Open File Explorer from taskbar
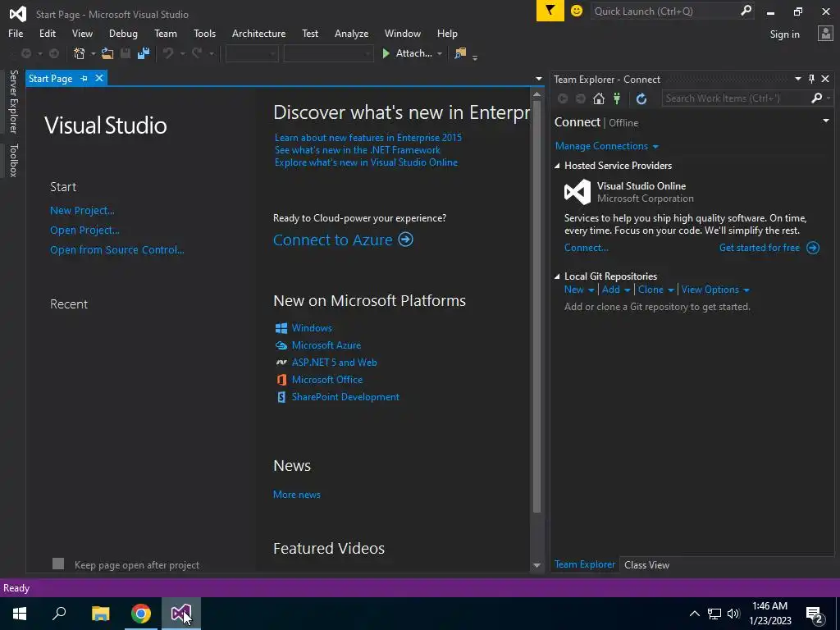Viewport: 840px width, 630px height. coord(100,614)
